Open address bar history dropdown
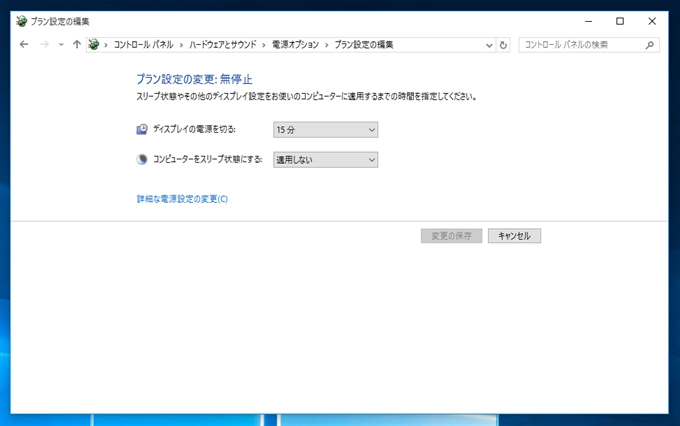This screenshot has width=680, height=426. click(x=489, y=45)
